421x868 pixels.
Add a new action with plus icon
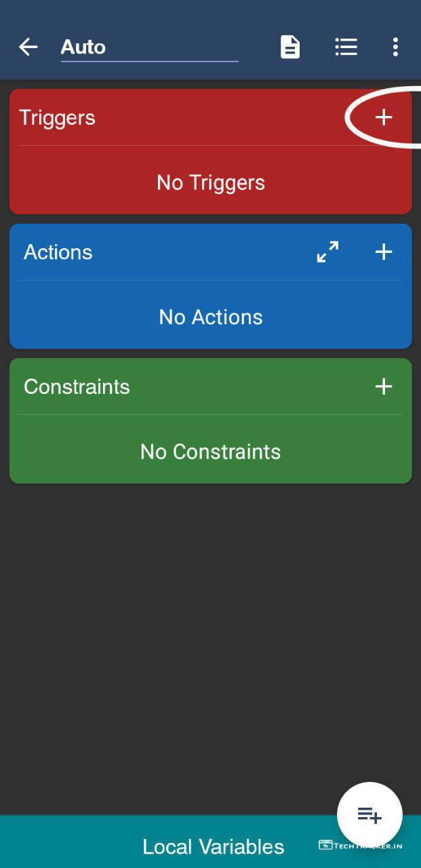(384, 252)
